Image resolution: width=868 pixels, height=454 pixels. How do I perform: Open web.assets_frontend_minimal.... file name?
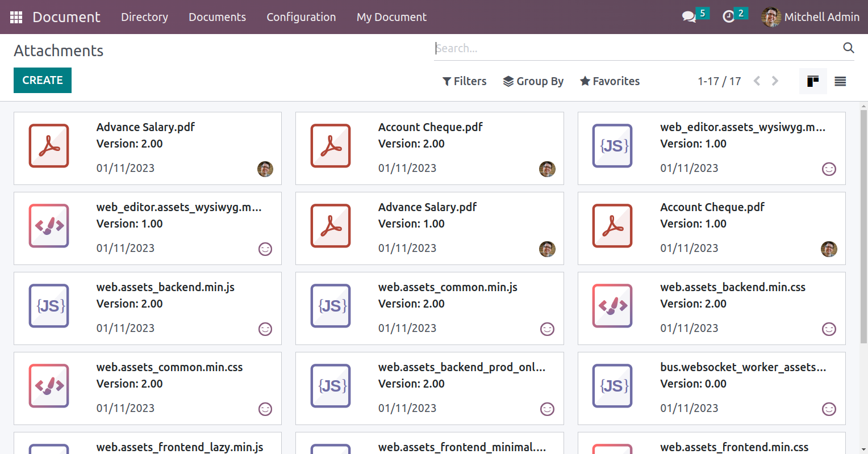[x=462, y=447]
